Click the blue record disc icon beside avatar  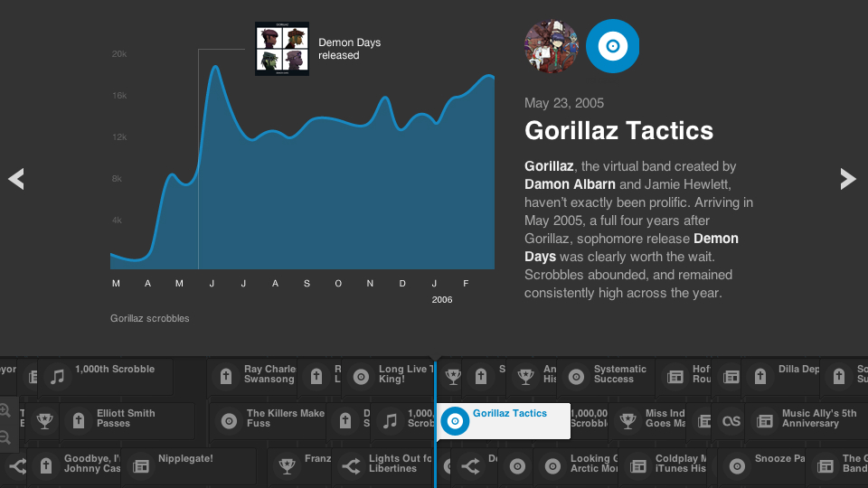coord(612,46)
